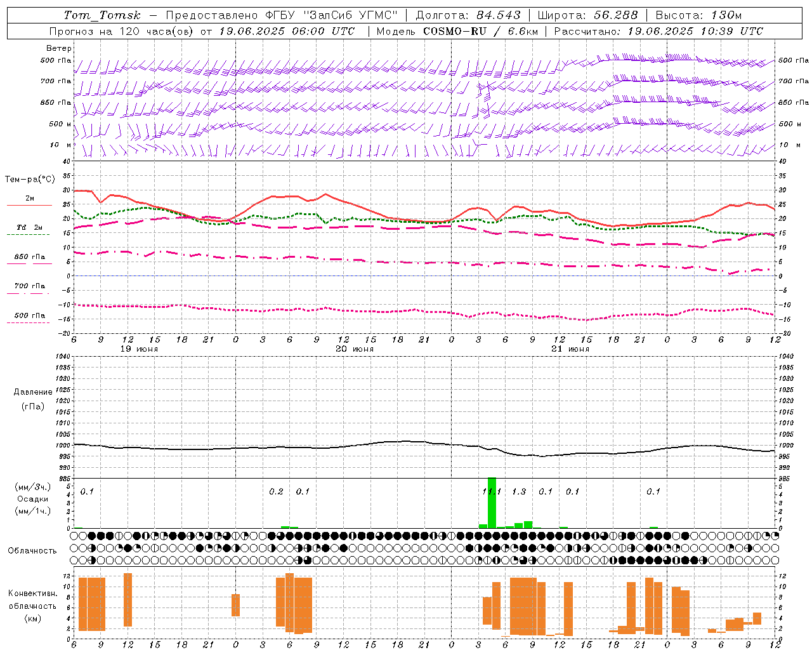Image resolution: width=812 pixels, height=650 pixels.
Task: Click the (км) convective height unit
Action: pyautogui.click(x=32, y=618)
